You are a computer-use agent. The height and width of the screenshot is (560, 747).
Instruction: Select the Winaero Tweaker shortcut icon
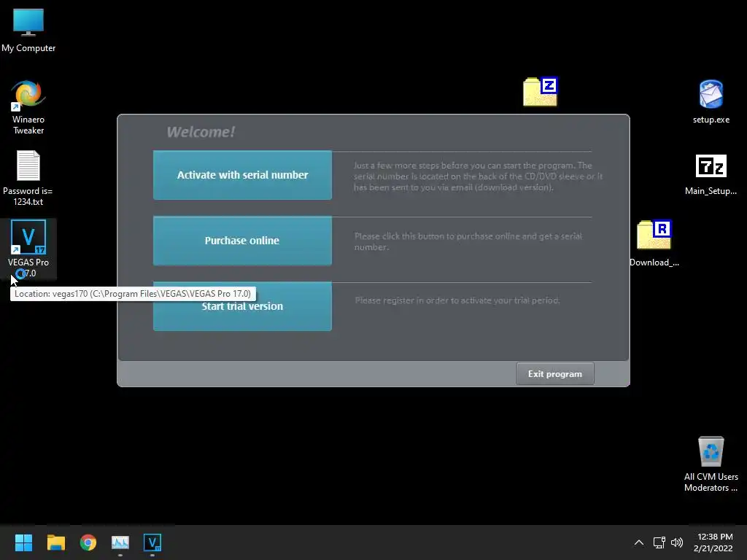[x=28, y=108]
